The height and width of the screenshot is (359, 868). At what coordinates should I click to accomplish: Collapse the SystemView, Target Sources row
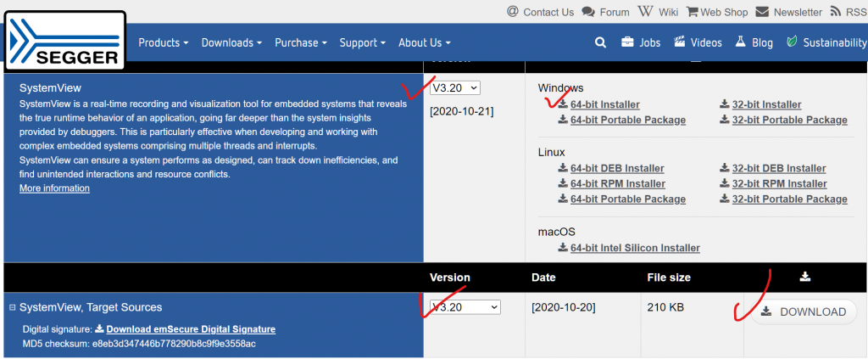13,307
